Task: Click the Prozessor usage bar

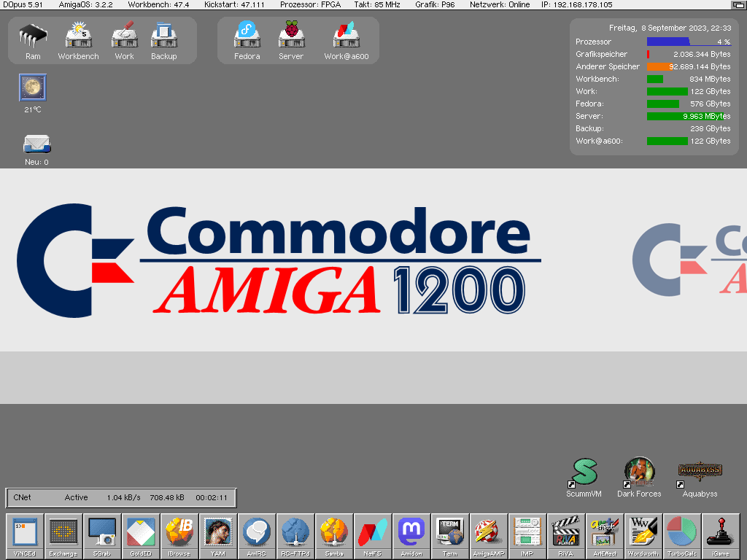Action: pyautogui.click(x=688, y=42)
